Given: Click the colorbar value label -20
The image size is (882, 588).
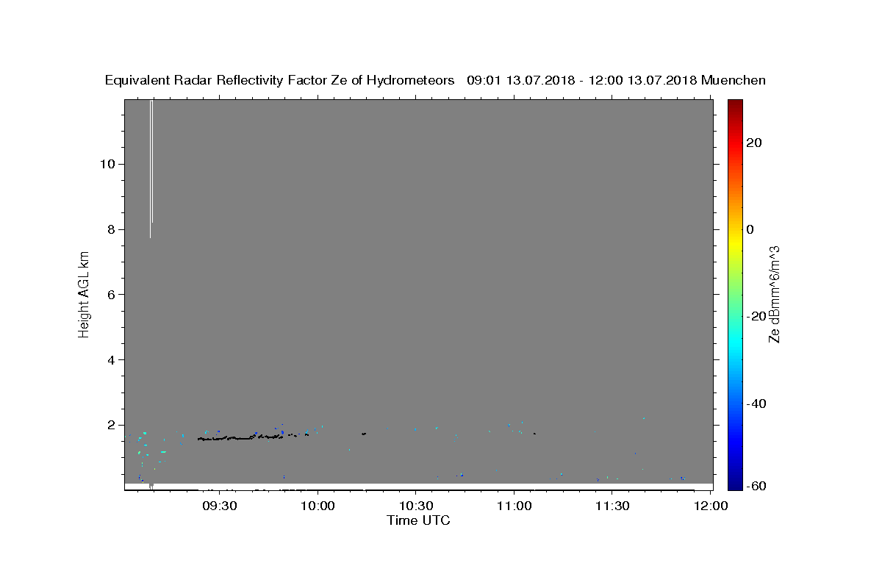Looking at the screenshot, I should (757, 317).
